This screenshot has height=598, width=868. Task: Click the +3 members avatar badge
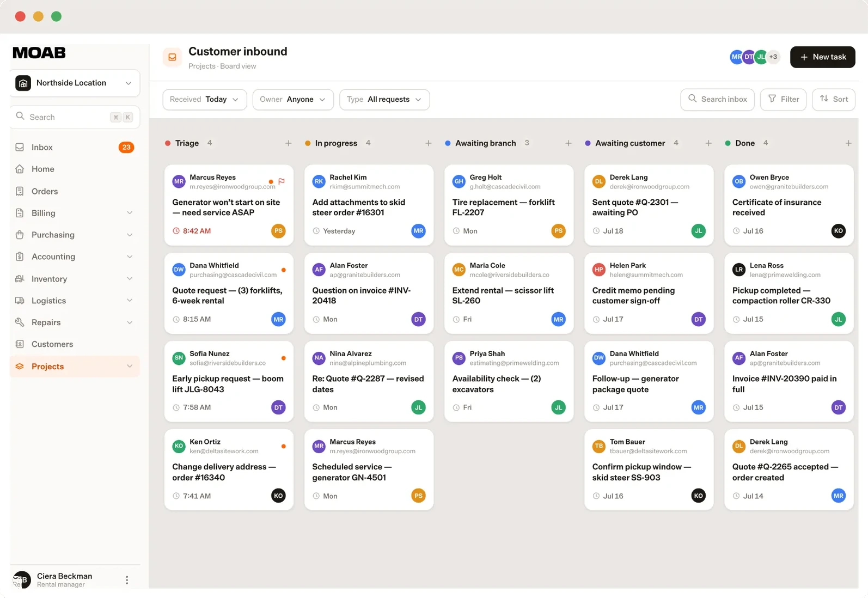click(773, 57)
